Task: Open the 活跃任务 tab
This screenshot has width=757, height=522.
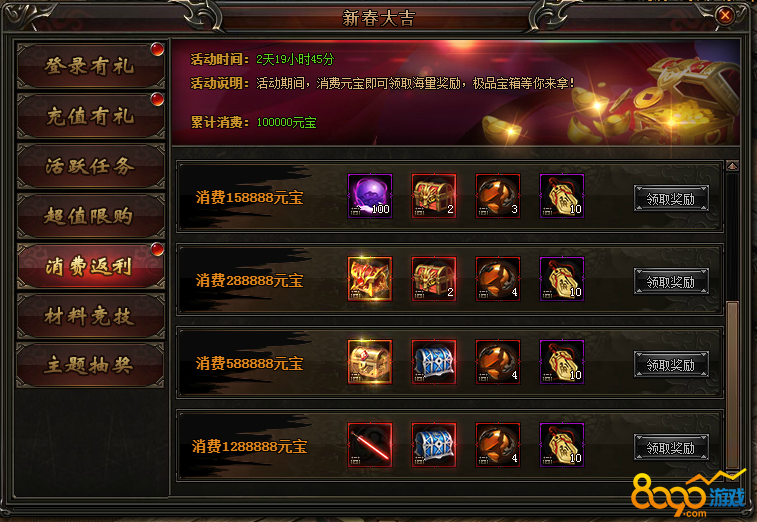Action: [x=90, y=166]
